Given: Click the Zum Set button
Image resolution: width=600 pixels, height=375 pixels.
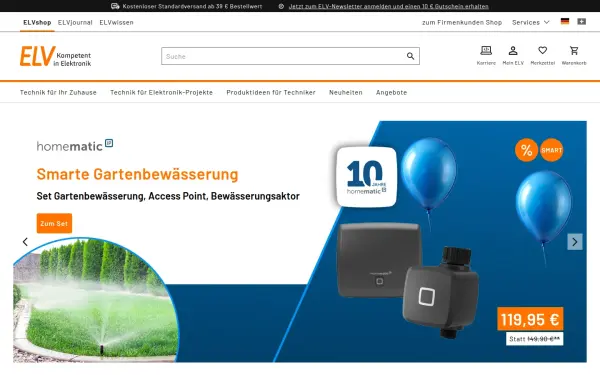Looking at the screenshot, I should coord(54,223).
